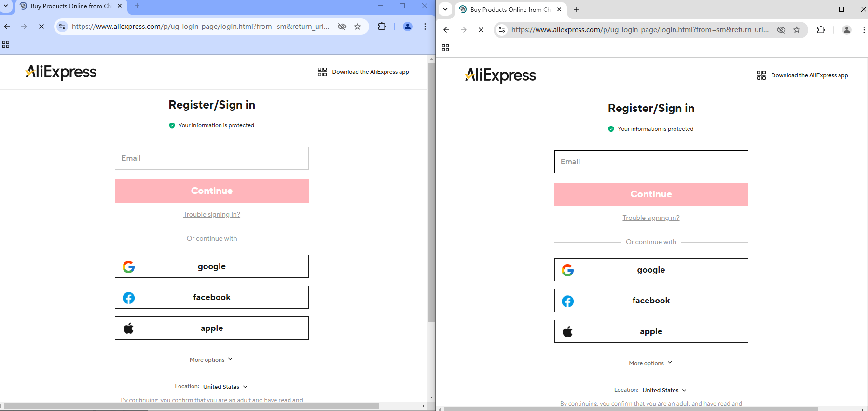This screenshot has width=868, height=411.
Task: Click the vertical scrollbar in the left window
Action: (x=431, y=193)
